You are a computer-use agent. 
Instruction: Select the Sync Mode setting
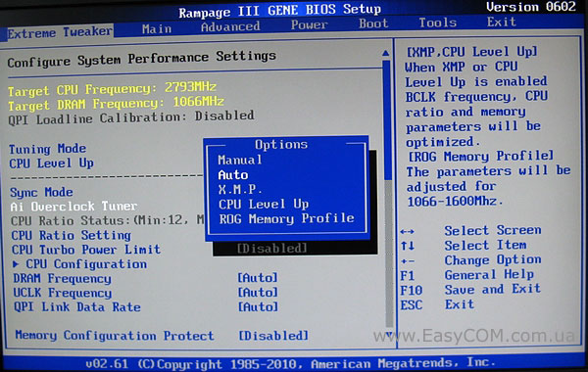41,192
